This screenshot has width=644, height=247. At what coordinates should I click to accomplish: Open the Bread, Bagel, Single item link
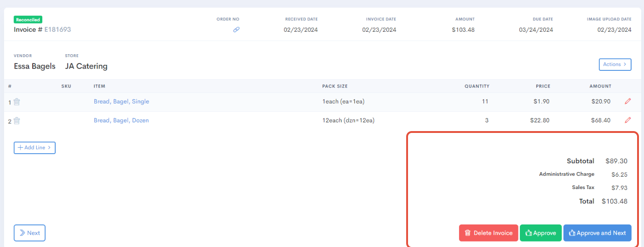coord(121,101)
